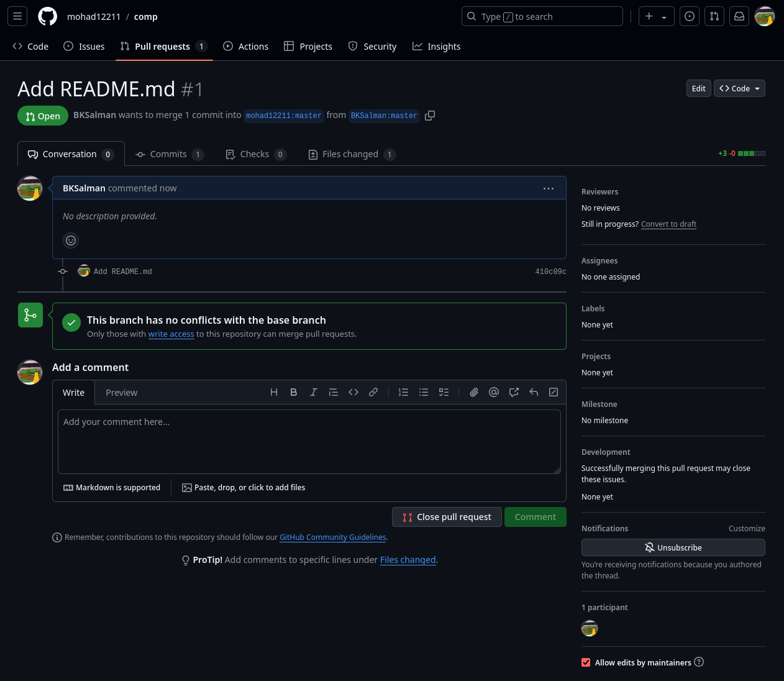Click the Convert to draft link
The image size is (784, 681).
point(668,224)
